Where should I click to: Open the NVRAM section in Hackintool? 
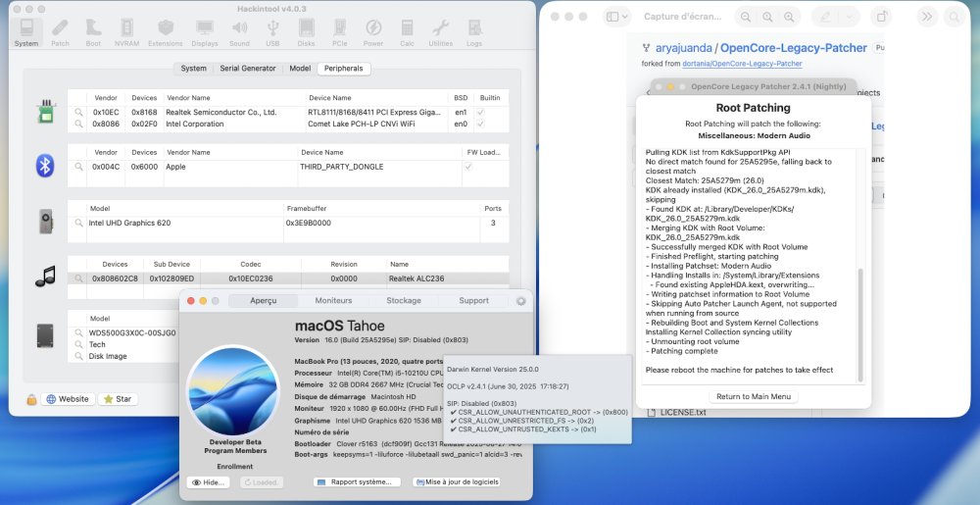pyautogui.click(x=126, y=32)
